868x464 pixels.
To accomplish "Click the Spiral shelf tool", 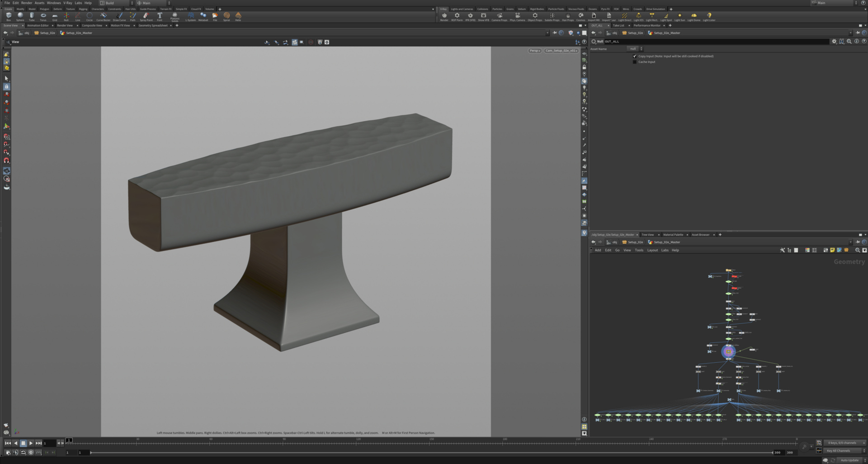I will (x=226, y=17).
